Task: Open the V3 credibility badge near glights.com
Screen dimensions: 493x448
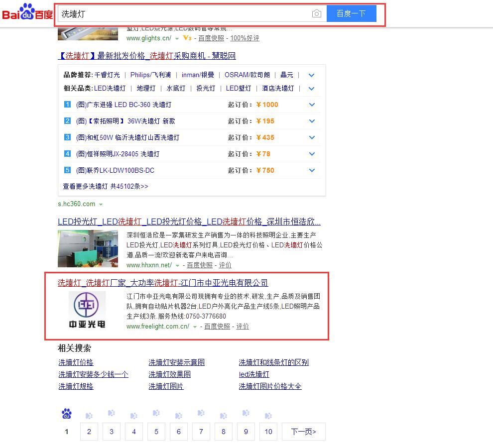Action: click(x=187, y=38)
